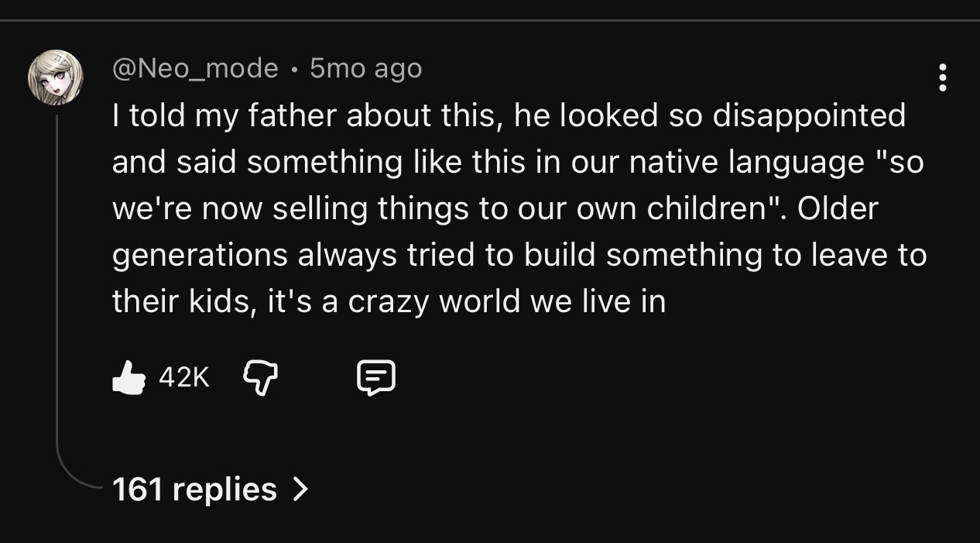980x543 pixels.
Task: Click the word "generations" in the comment
Action: (200, 255)
